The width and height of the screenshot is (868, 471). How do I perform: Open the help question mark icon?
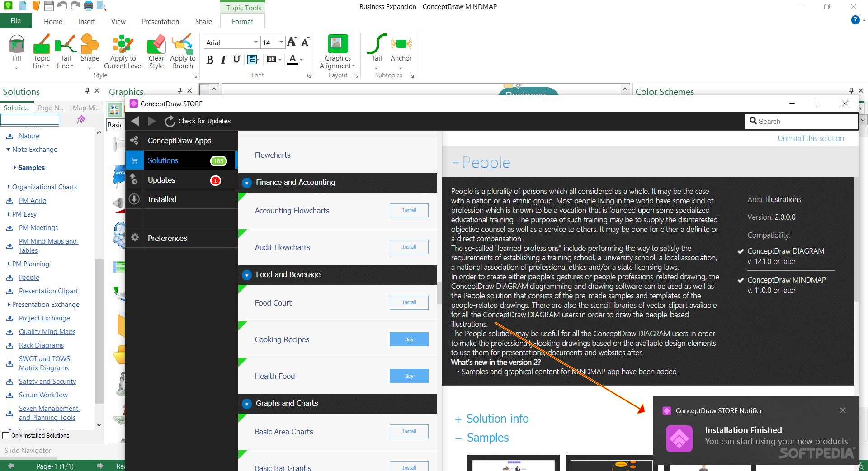pyautogui.click(x=855, y=20)
